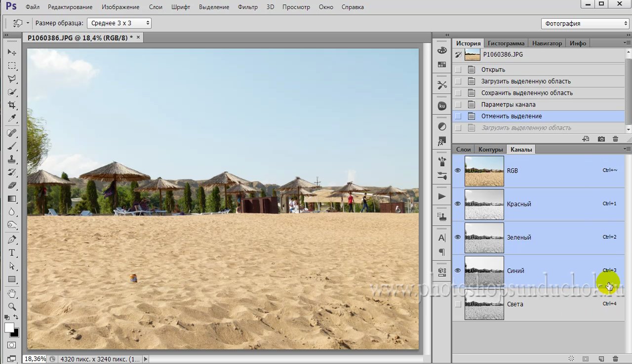632x364 pixels.
Task: Show the Света channel visibility
Action: click(x=458, y=304)
